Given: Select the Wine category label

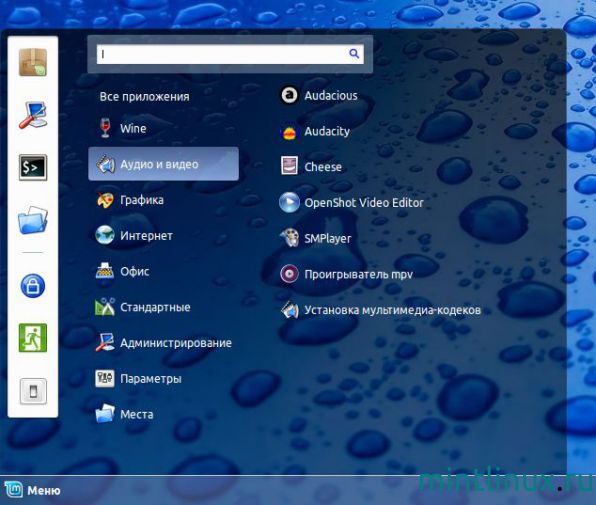Looking at the screenshot, I should click(133, 128).
